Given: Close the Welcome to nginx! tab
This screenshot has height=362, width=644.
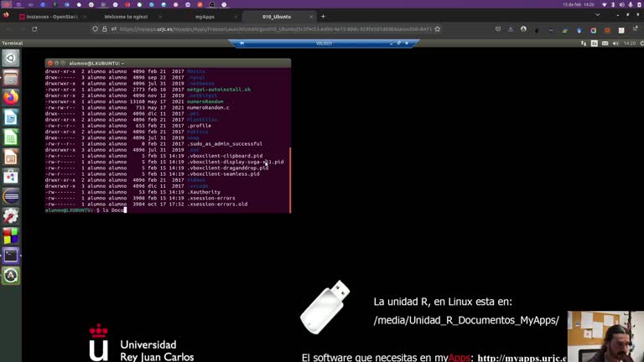Looking at the screenshot, I should pyautogui.click(x=160, y=17).
